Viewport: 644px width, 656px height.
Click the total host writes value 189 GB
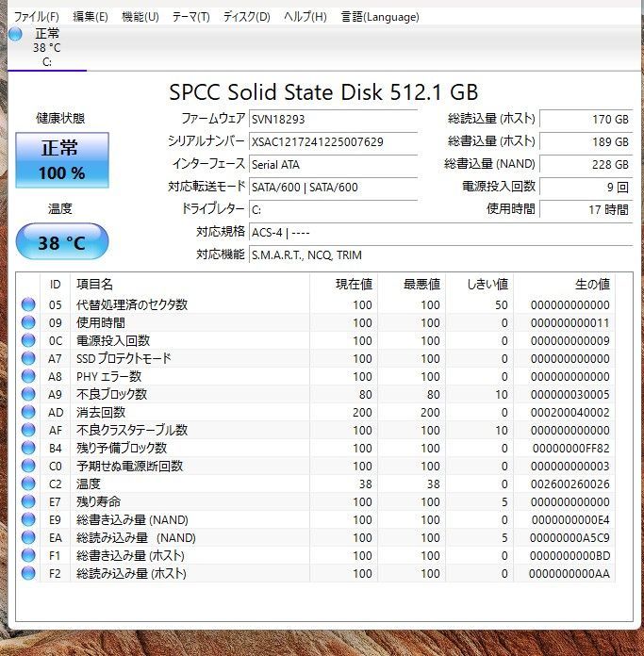(586, 141)
